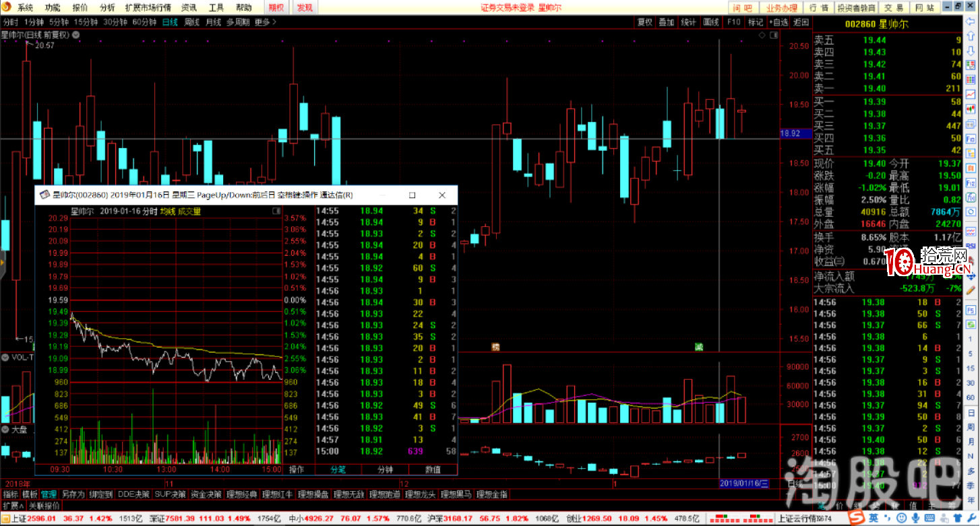
Task: Collapse the 扩展∧ expander
Action: (13, 505)
